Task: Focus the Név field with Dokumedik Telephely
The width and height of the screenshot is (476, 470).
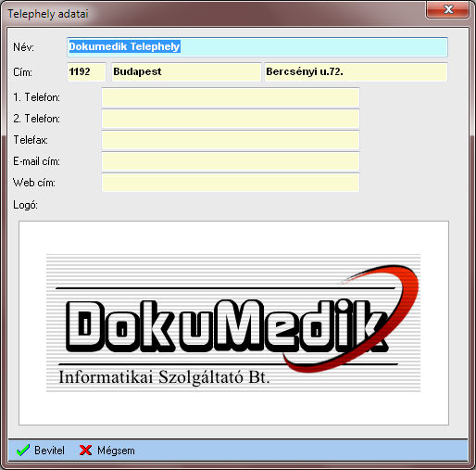Action: 257,46
